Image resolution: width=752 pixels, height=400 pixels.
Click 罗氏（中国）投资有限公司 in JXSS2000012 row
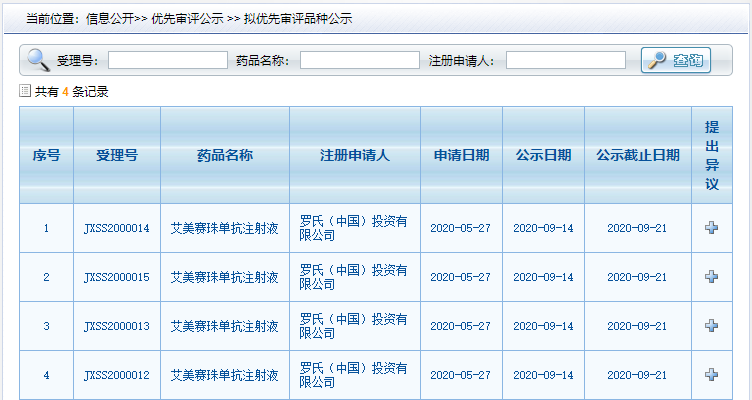pos(353,375)
